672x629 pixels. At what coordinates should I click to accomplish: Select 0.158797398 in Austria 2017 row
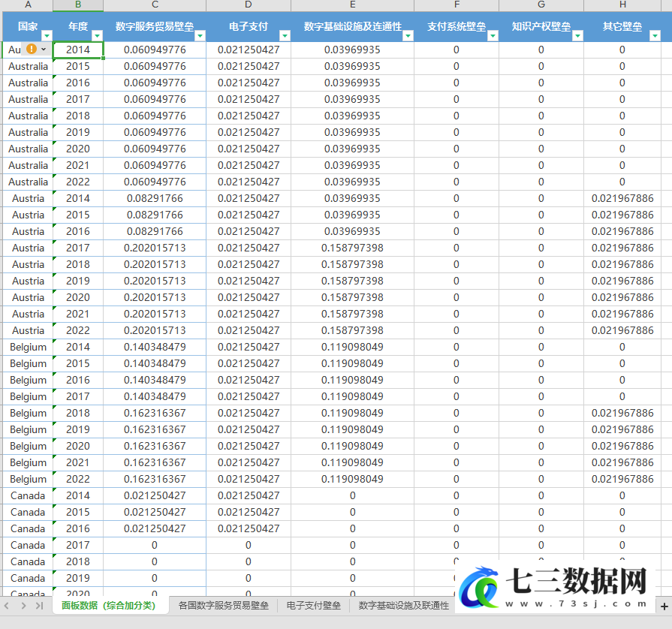[352, 248]
